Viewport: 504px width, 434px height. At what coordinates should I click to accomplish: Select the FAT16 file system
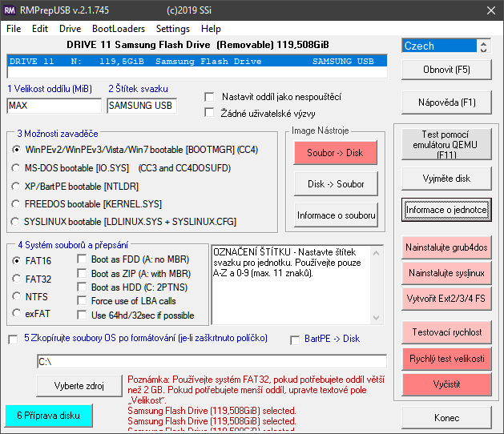[x=16, y=260]
